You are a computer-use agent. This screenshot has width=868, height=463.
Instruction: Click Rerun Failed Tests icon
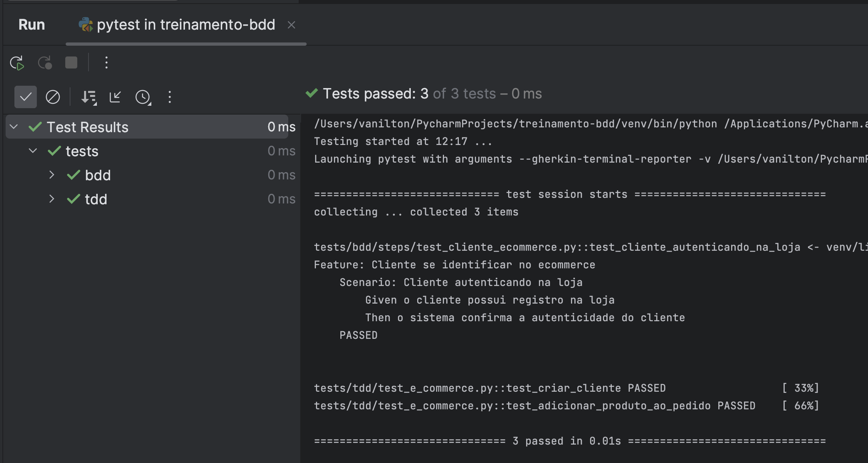click(45, 63)
